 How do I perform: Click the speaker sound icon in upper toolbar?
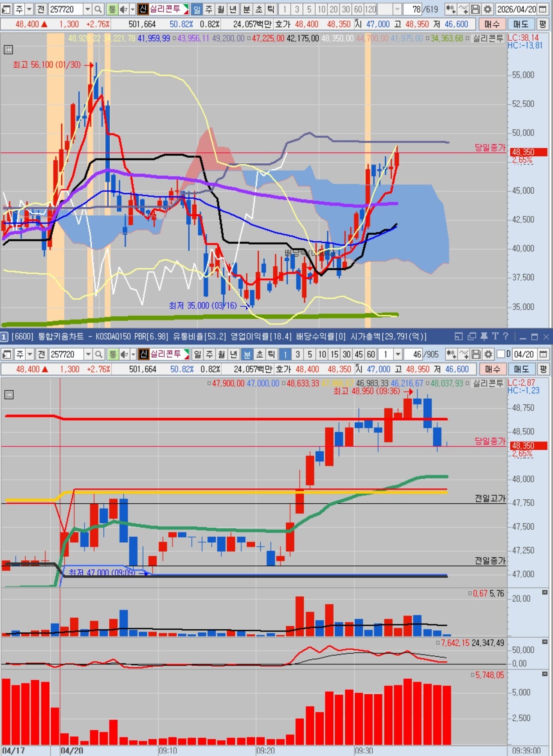click(124, 9)
